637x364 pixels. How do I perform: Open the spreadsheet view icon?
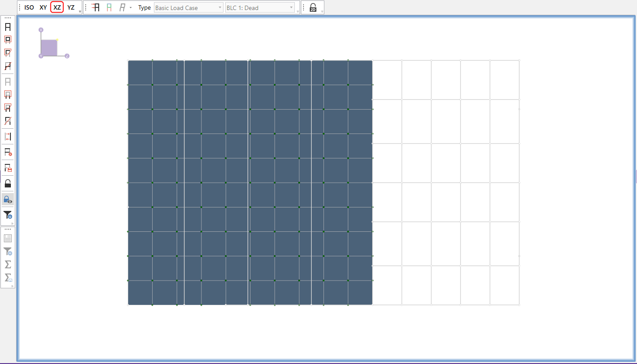pos(7,238)
